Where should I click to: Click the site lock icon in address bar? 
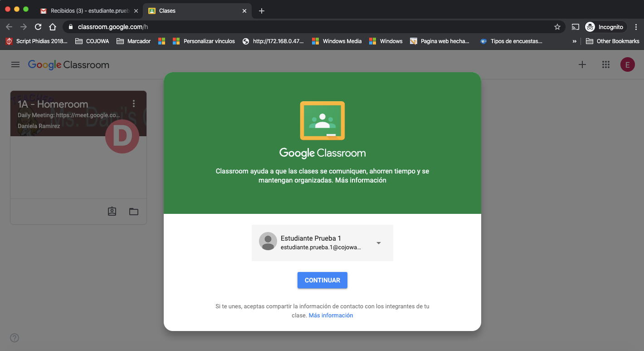click(x=70, y=27)
